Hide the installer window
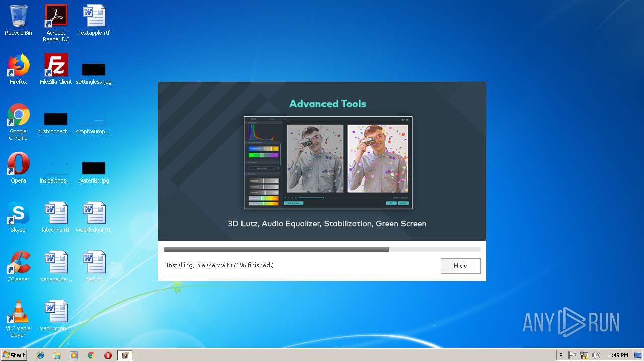This screenshot has width=644, height=362. tap(460, 266)
